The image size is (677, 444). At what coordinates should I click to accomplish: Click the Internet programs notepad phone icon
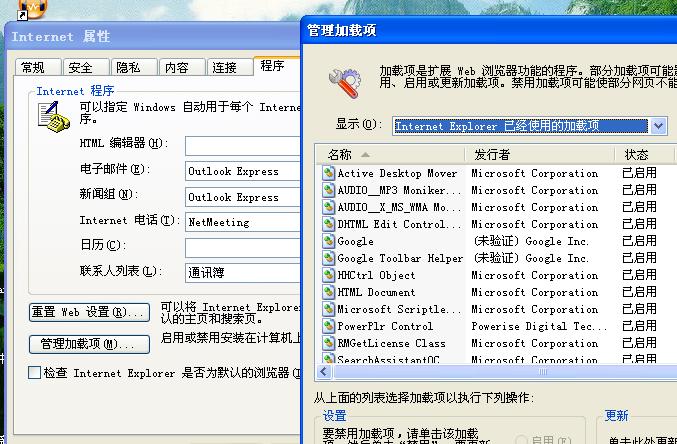coord(54,116)
